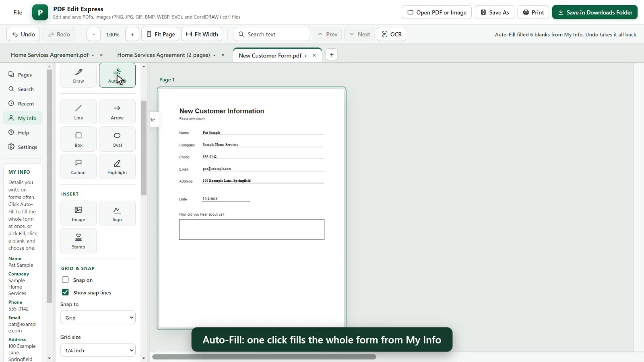Image resolution: width=644 pixels, height=362 pixels.
Task: Close the New Customer Form.pdf tab
Action: click(x=314, y=56)
